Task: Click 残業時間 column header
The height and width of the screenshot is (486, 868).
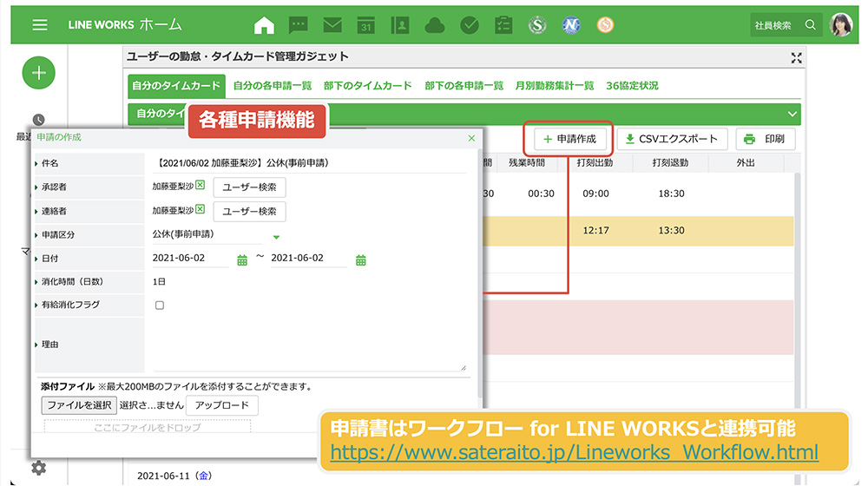Action: [x=527, y=163]
